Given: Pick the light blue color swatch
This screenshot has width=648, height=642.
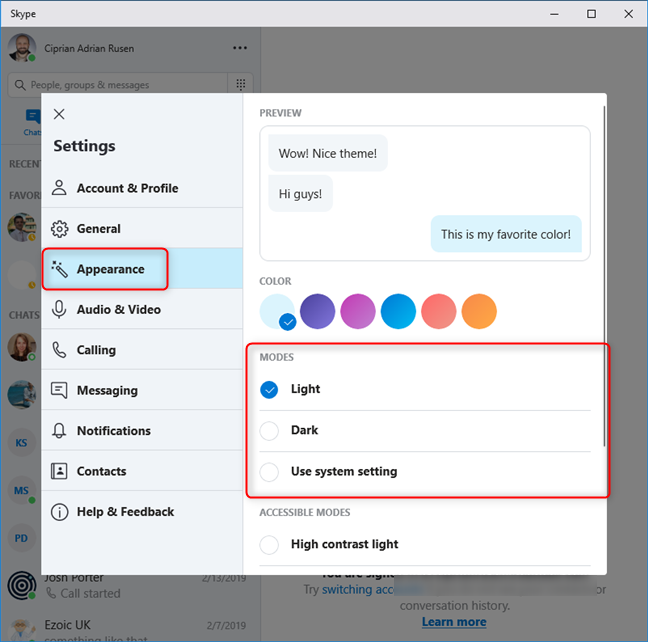Looking at the screenshot, I should point(277,311).
